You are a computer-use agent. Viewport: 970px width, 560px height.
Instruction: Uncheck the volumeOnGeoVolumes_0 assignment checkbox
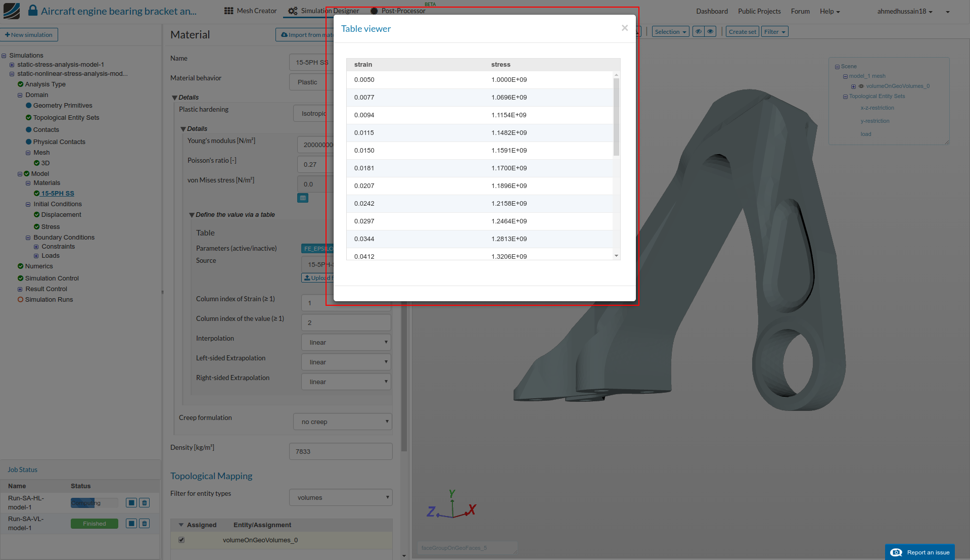coord(181,540)
